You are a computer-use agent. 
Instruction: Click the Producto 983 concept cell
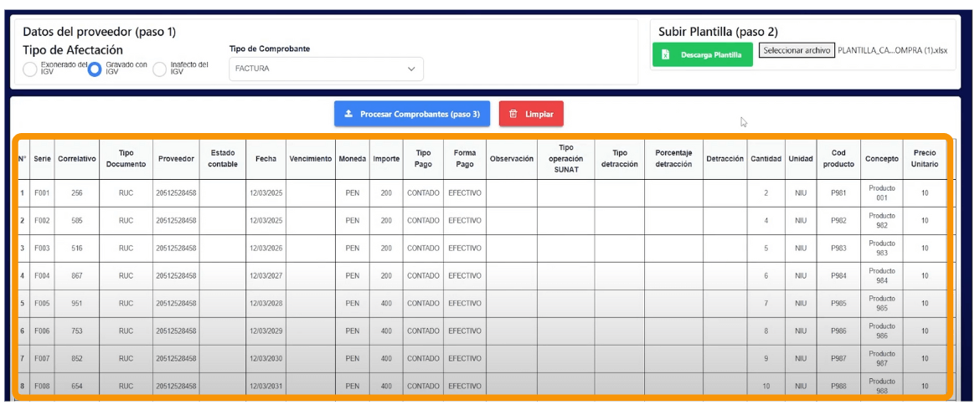[x=881, y=249]
